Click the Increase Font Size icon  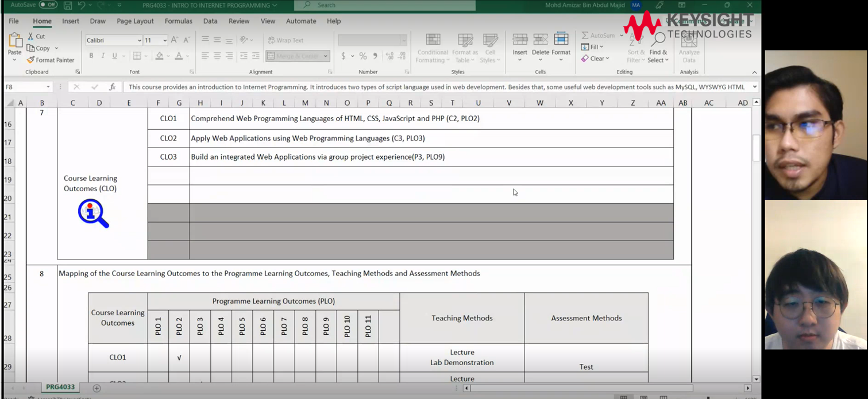(175, 40)
